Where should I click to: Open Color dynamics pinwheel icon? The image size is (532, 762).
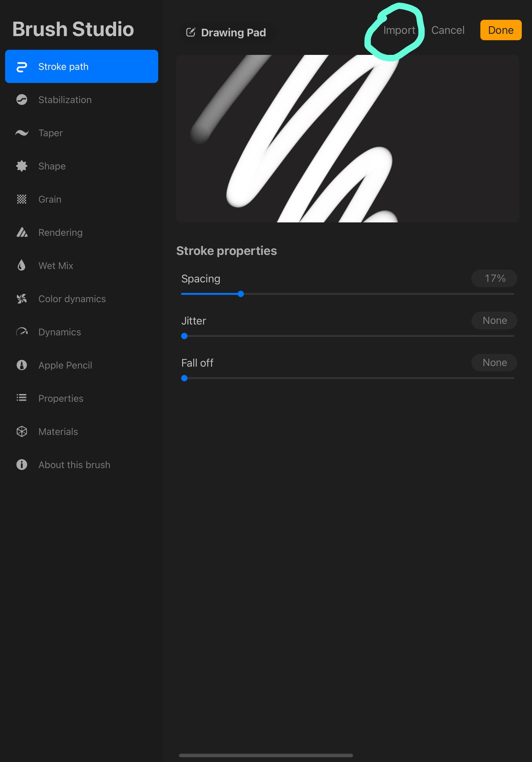click(22, 299)
